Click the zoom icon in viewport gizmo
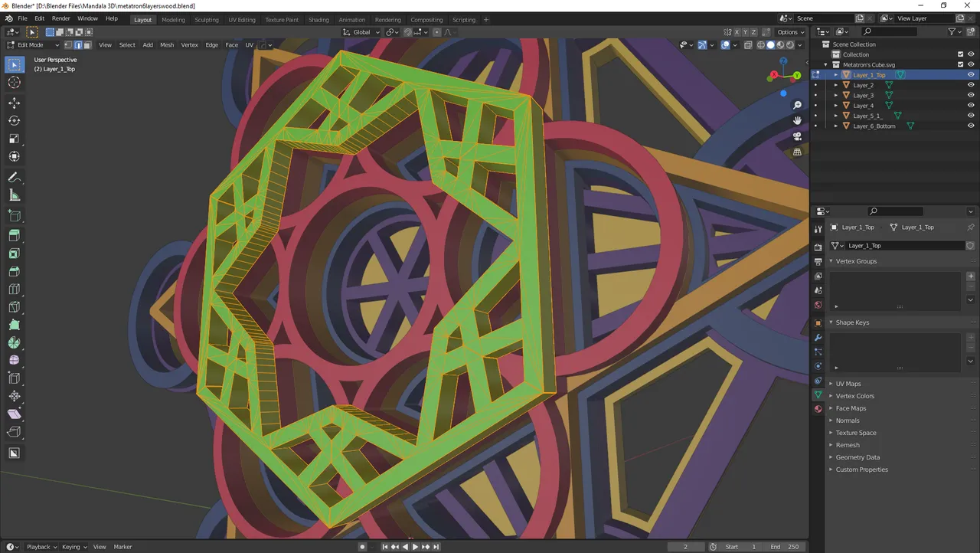The width and height of the screenshot is (980, 553). [797, 105]
